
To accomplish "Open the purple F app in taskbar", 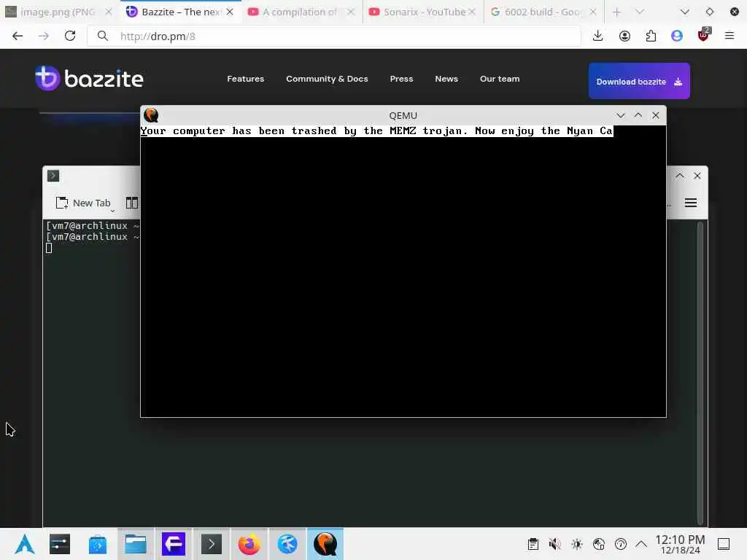I will [x=174, y=544].
